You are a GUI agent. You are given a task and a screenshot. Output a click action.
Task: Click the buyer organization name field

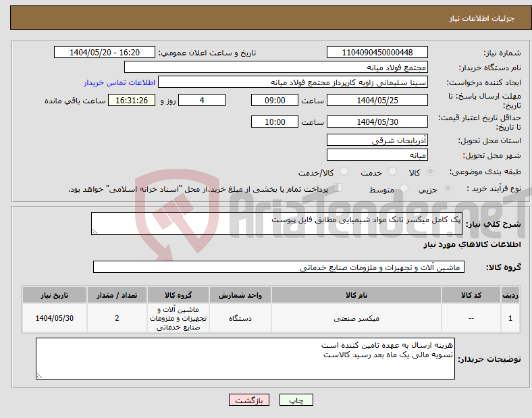276,67
